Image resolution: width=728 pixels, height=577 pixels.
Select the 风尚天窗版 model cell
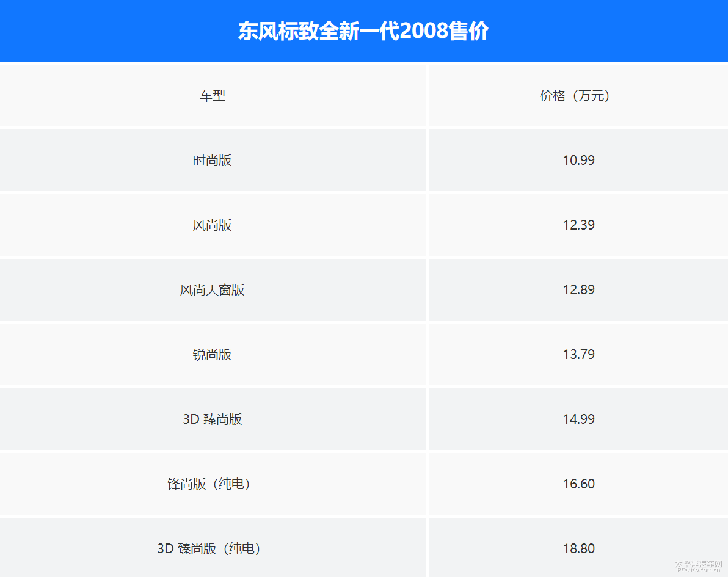tap(212, 289)
